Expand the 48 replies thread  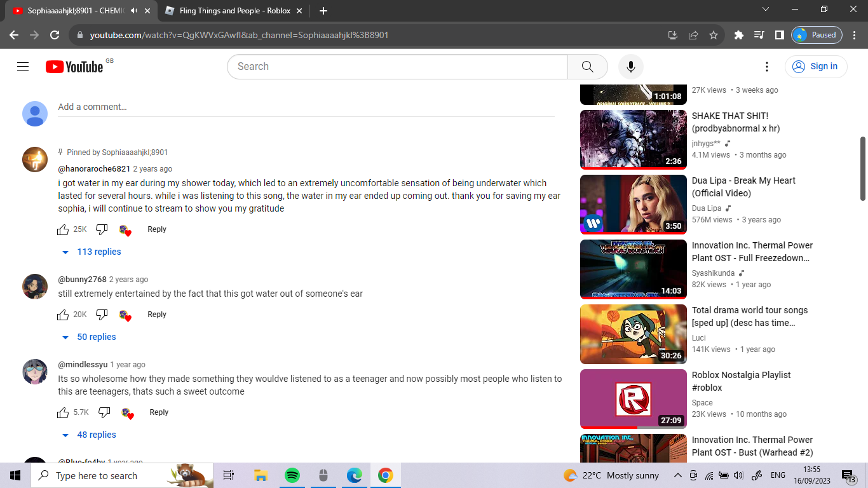tap(89, 435)
